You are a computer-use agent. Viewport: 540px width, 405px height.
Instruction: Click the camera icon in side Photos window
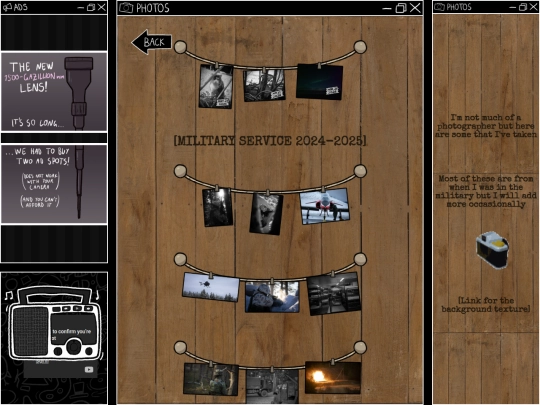click(492, 250)
